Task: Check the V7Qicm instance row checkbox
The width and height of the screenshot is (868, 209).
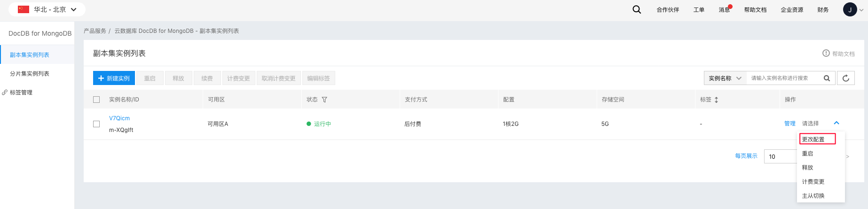Action: tap(96, 124)
